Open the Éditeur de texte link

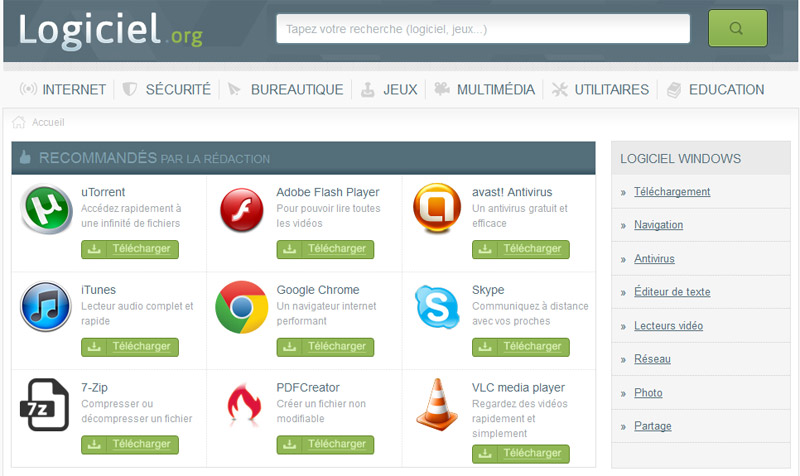[672, 292]
